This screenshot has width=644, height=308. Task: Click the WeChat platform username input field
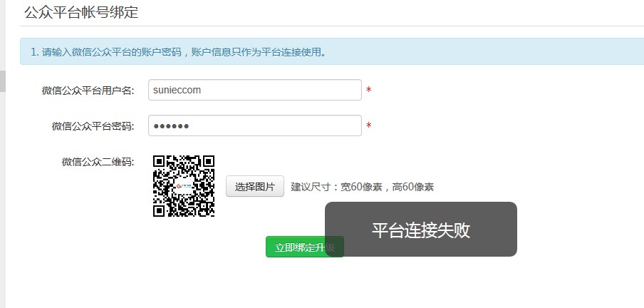[x=254, y=90]
